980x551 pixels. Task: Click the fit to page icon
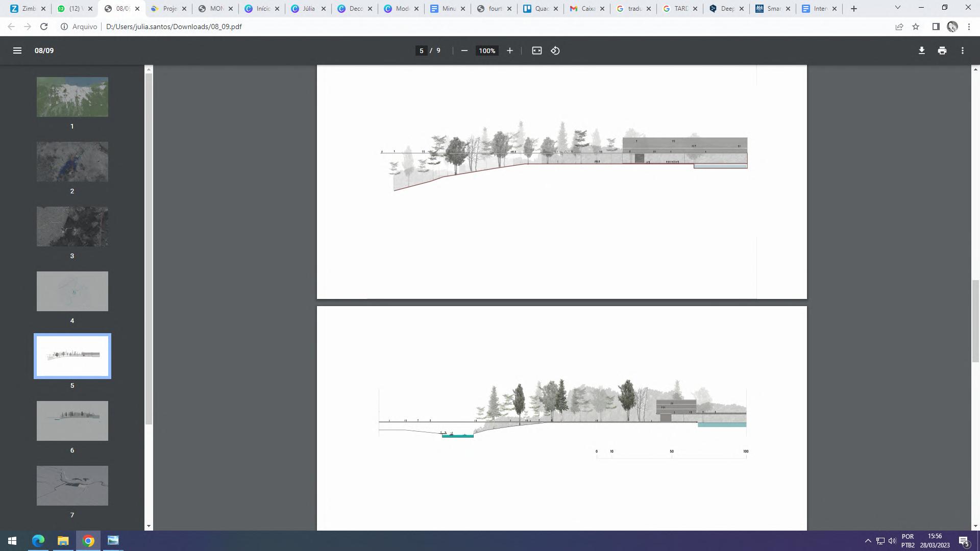click(x=536, y=51)
